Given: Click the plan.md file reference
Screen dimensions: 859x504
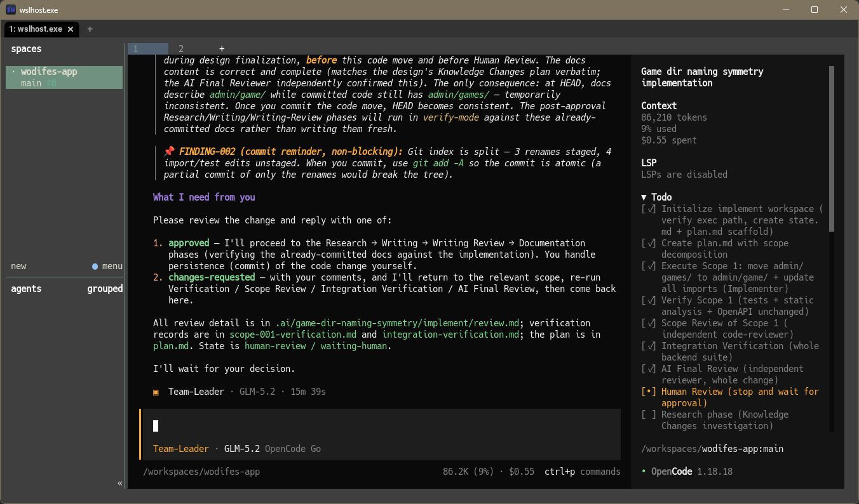Looking at the screenshot, I should pos(171,346).
